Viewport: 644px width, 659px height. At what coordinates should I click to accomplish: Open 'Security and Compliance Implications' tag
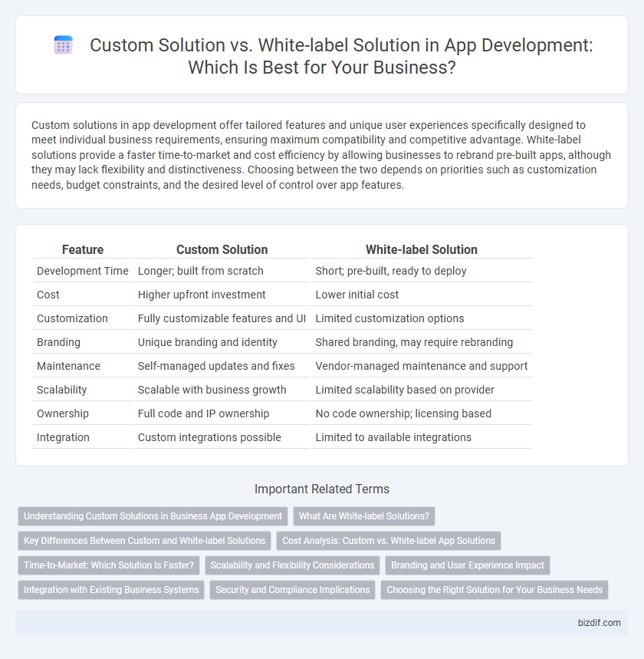(292, 590)
